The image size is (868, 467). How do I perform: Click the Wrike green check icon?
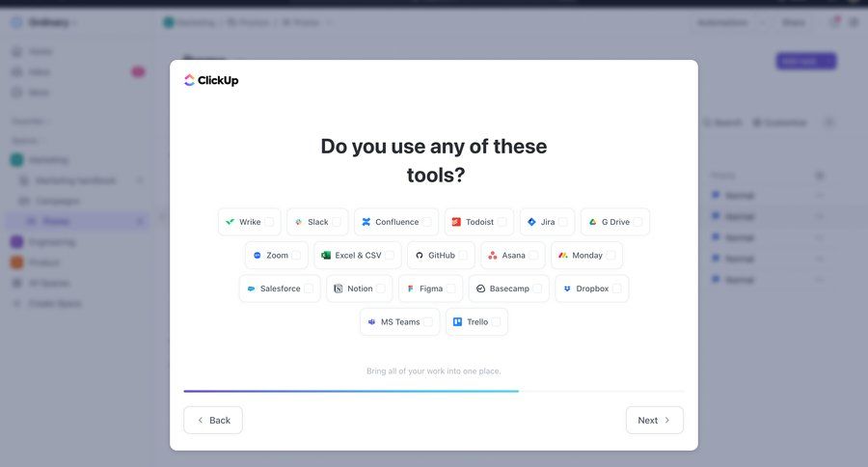pyautogui.click(x=230, y=222)
